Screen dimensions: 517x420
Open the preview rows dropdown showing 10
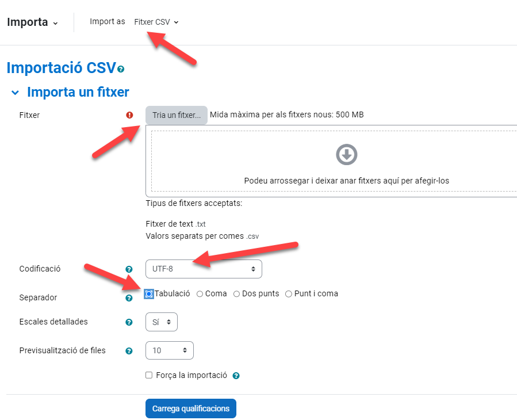[170, 350]
